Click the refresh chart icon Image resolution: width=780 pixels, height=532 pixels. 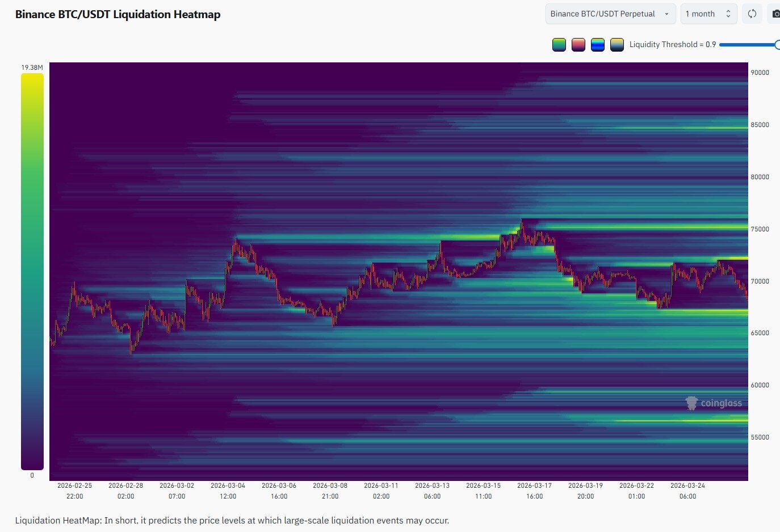[752, 14]
